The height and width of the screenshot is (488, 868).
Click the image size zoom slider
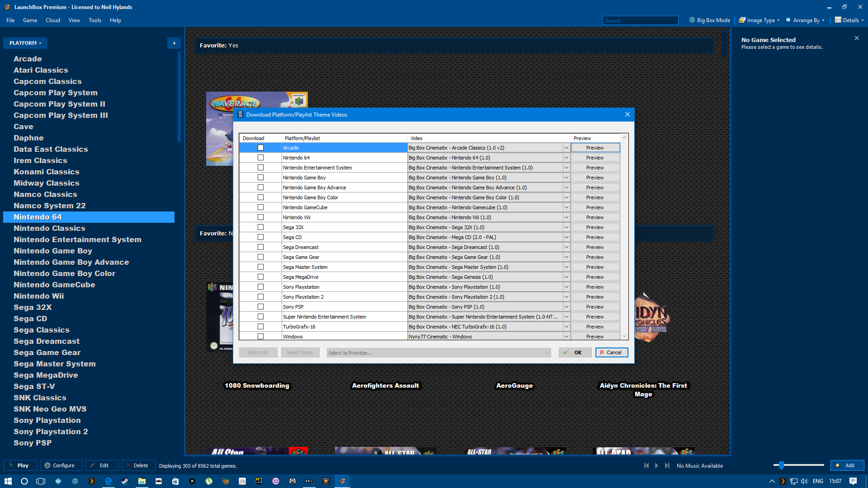[x=798, y=465]
